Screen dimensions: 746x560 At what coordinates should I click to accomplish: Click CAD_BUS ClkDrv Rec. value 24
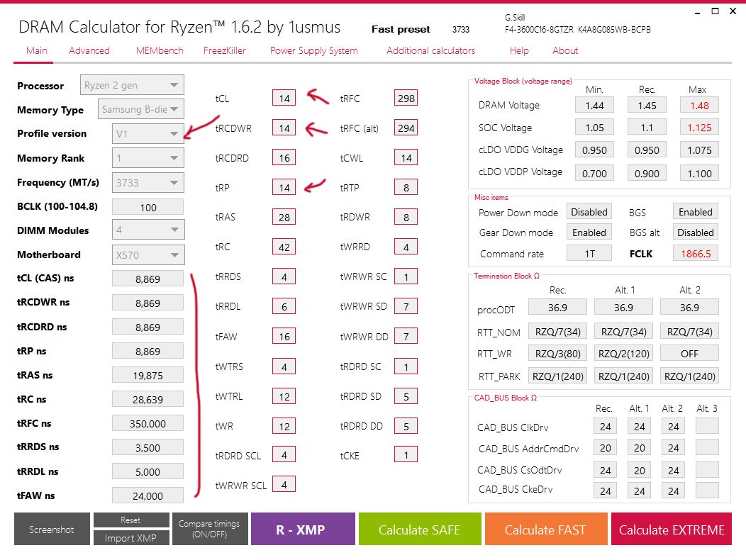click(605, 426)
